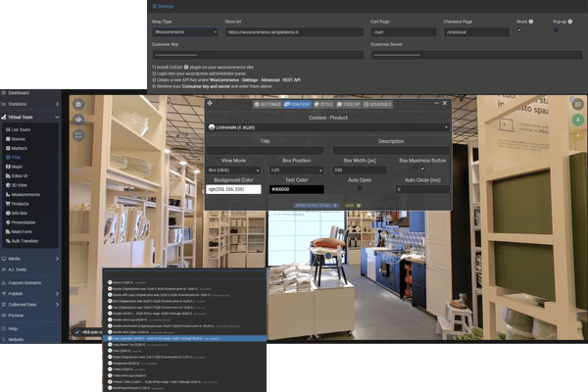
Task: Open the Box Position dropdown
Action: 297,170
